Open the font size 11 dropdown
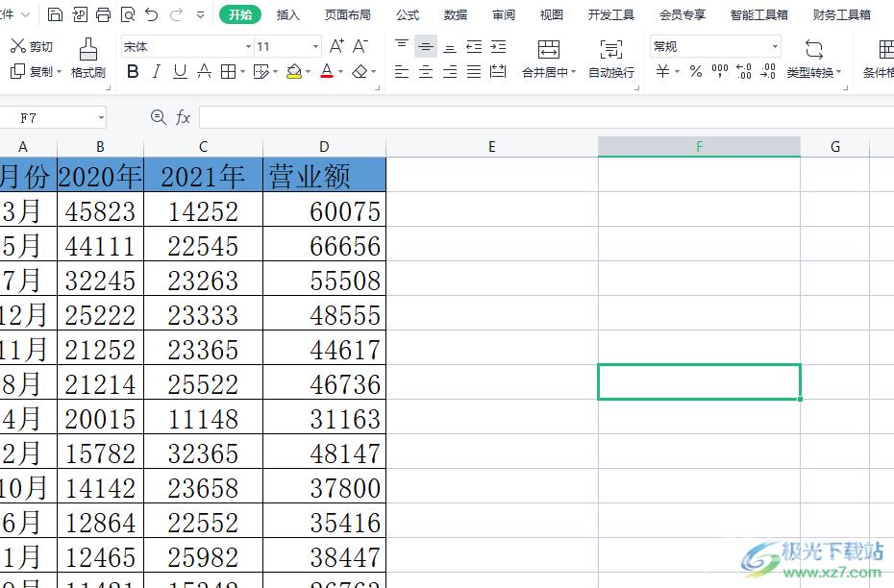Viewport: 894px width, 588px height. click(x=315, y=47)
